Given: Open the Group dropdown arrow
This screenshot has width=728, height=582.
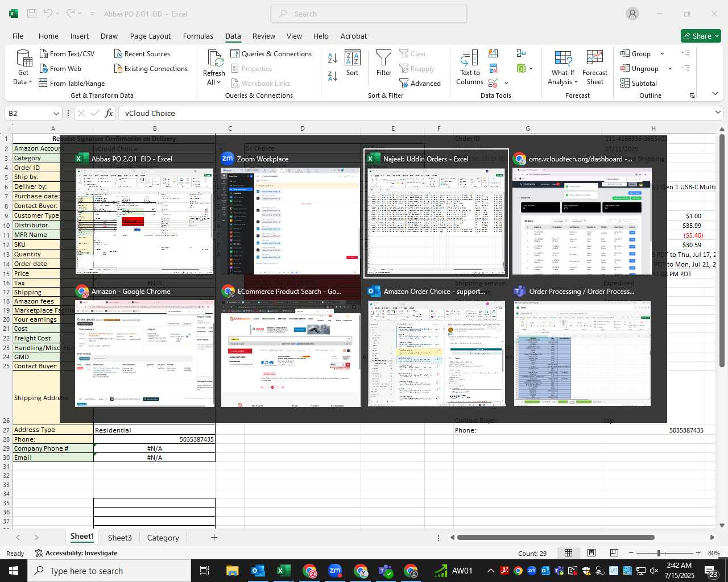Looking at the screenshot, I should [x=662, y=53].
